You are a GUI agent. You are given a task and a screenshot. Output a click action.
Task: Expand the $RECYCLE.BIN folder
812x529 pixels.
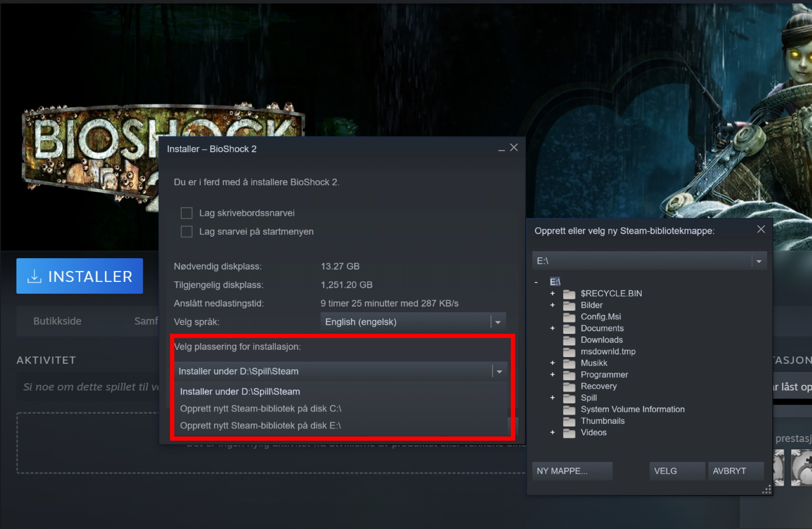point(552,293)
